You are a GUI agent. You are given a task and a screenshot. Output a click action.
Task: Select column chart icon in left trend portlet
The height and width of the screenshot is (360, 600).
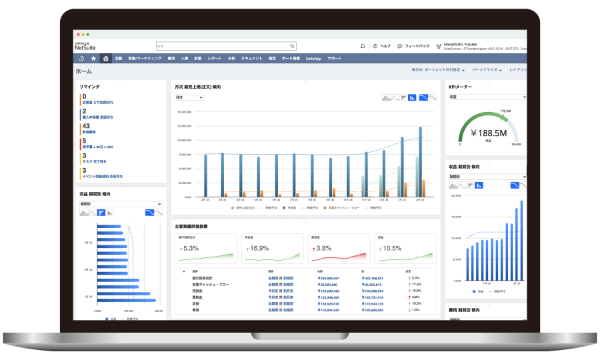tap(110, 213)
